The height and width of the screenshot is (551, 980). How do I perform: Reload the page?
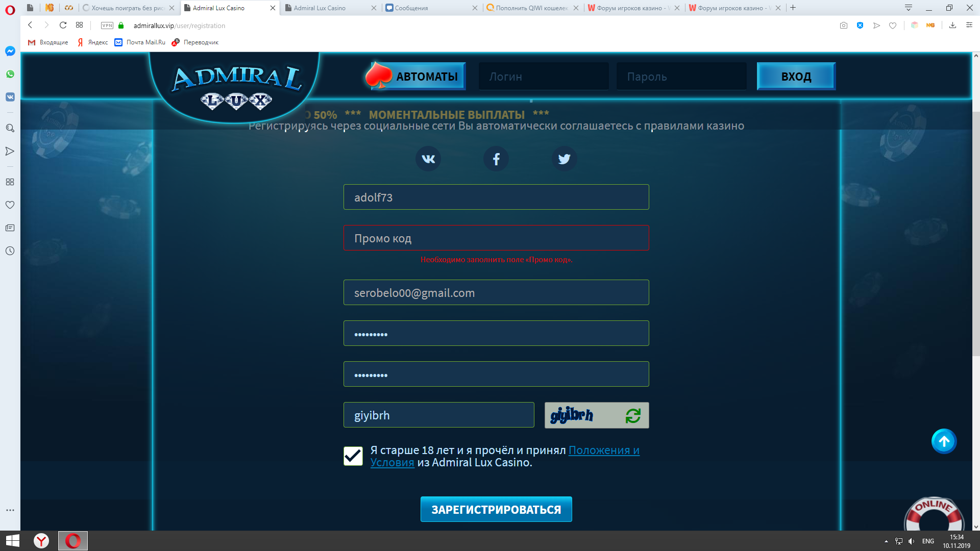point(63,25)
